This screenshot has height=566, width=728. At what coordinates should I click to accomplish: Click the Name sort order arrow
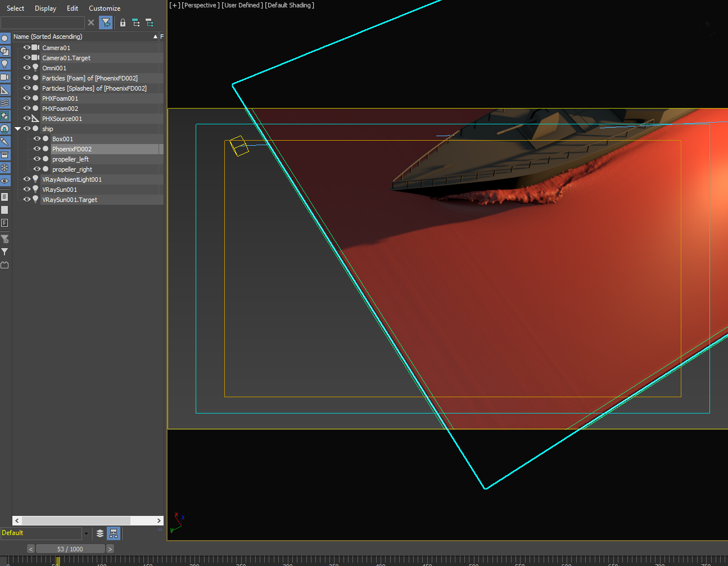155,37
